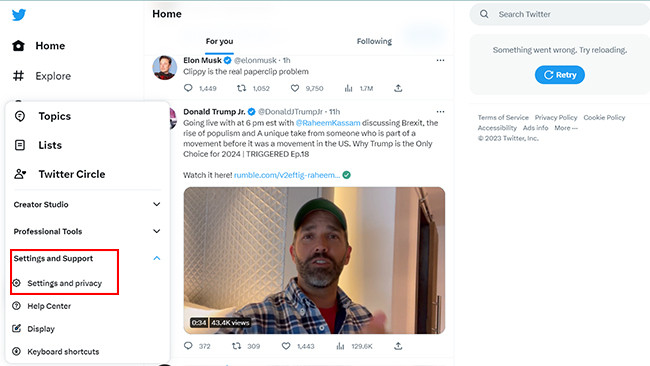Click the Retry button

pos(560,75)
